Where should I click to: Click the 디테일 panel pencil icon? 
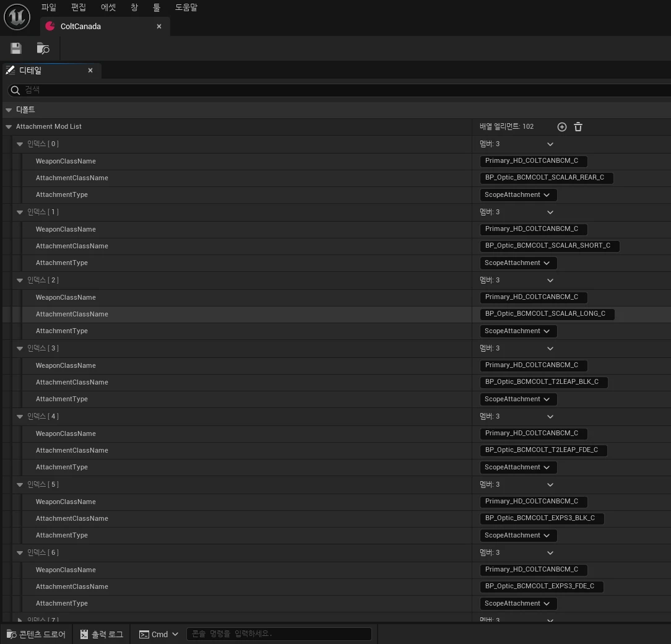(11, 70)
